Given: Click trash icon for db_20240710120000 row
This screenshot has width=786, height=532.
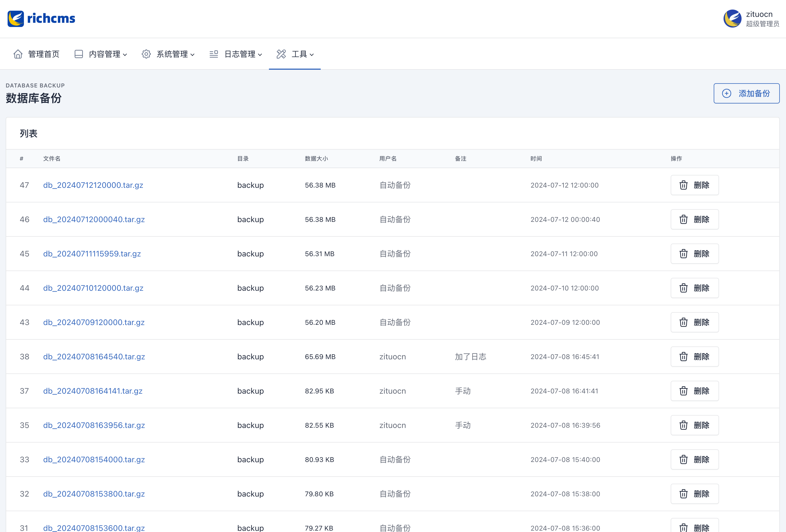Looking at the screenshot, I should [684, 288].
